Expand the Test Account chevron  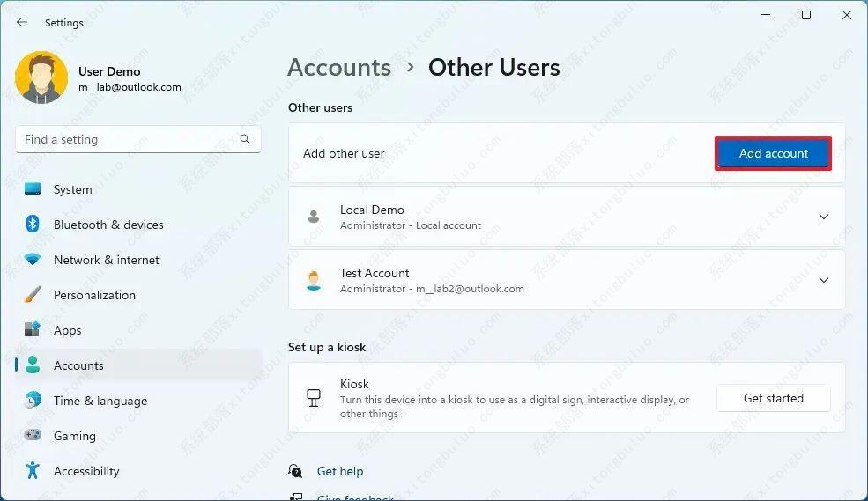point(824,280)
